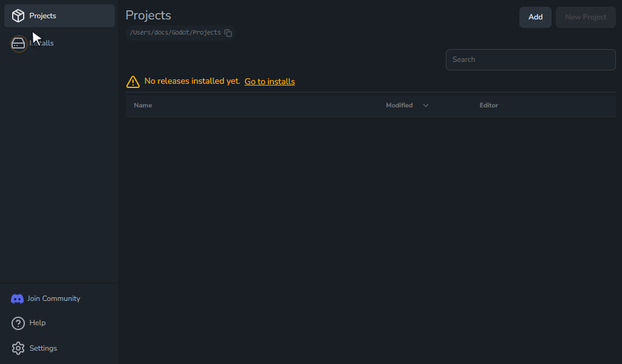Open the Help menu item

(x=37, y=323)
